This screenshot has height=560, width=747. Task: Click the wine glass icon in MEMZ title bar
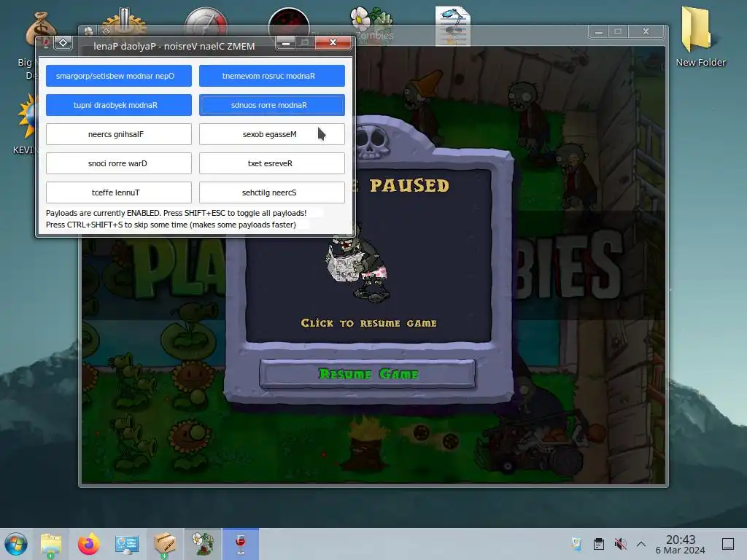coord(45,43)
